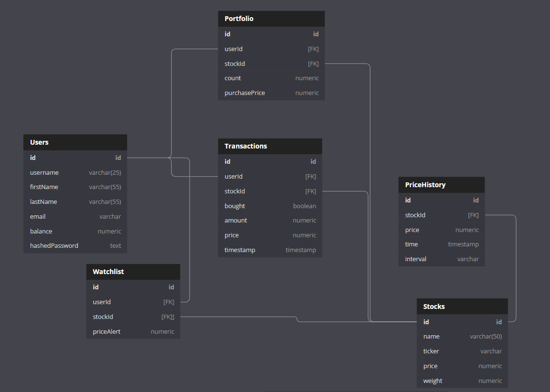Click the Users table title bar
This screenshot has height=392, width=550.
[75, 142]
